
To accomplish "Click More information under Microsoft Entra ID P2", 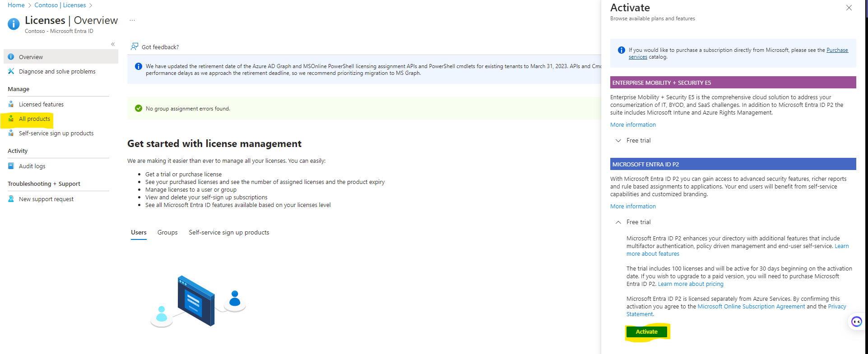I will [x=633, y=206].
